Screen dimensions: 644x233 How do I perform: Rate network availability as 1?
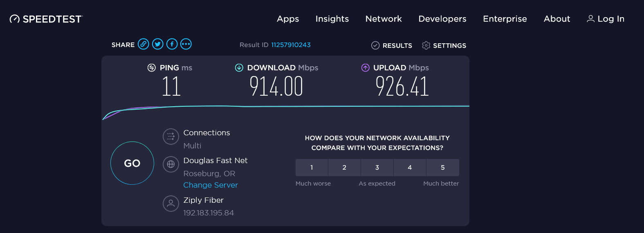click(312, 168)
